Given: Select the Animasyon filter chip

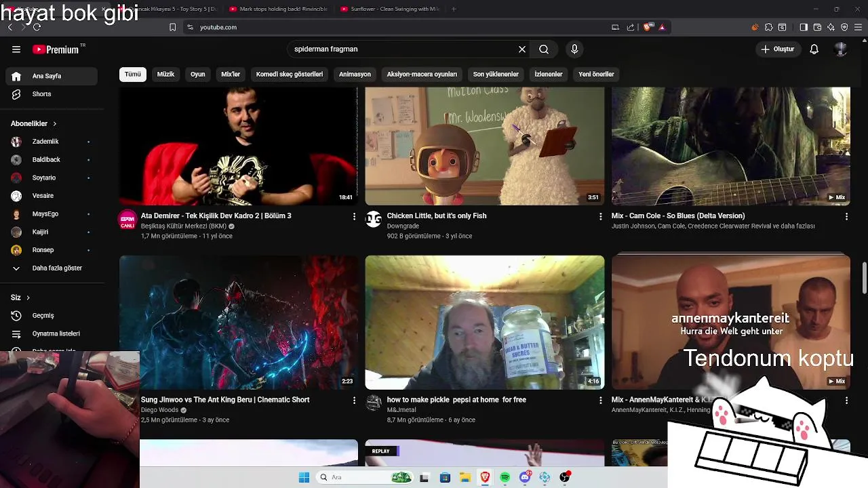Looking at the screenshot, I should pyautogui.click(x=355, y=75).
